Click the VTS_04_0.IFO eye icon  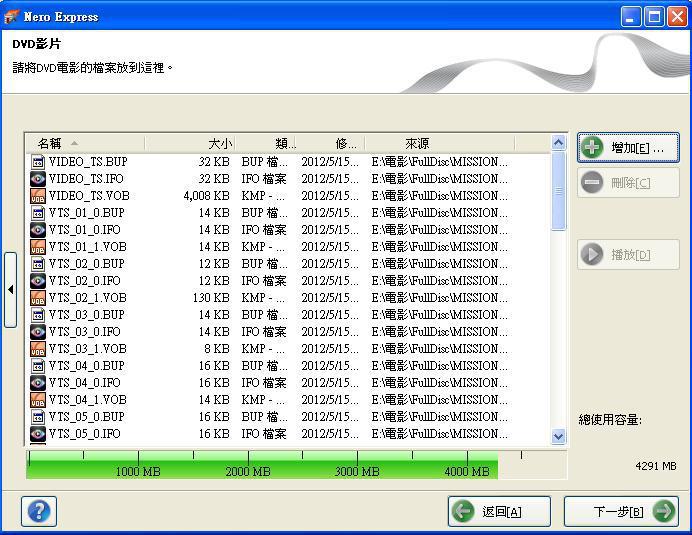38,383
